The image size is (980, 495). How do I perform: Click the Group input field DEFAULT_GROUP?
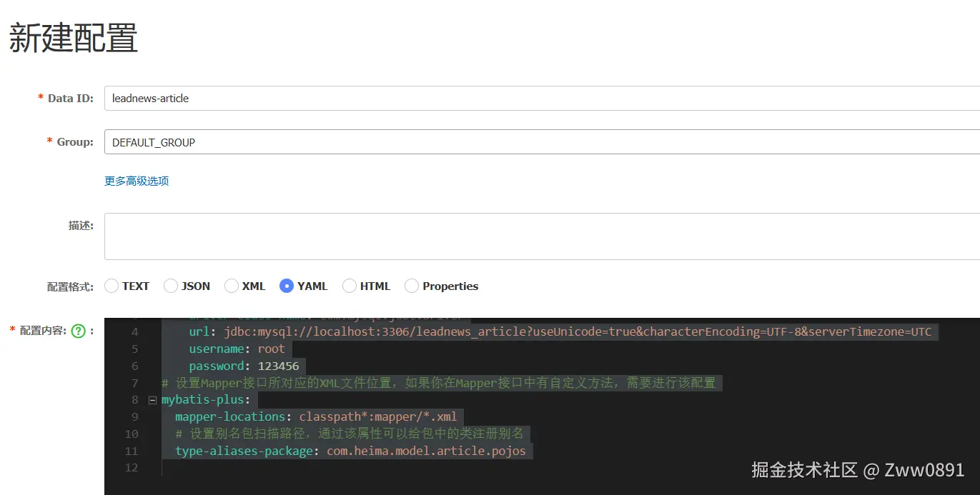[x=542, y=142]
